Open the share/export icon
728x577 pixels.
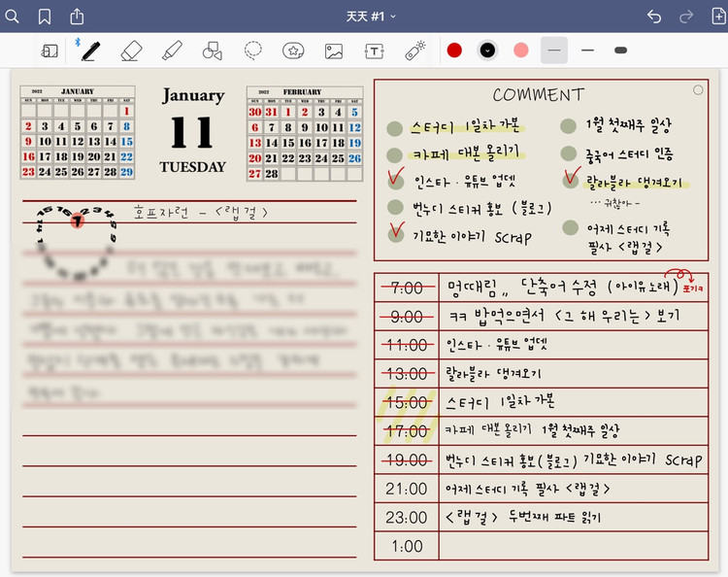point(77,17)
